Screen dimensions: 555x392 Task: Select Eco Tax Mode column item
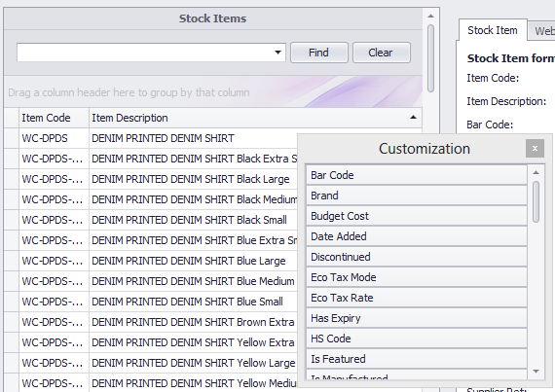pyautogui.click(x=417, y=277)
